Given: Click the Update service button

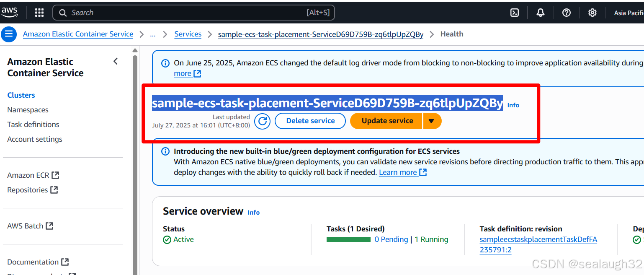Looking at the screenshot, I should pos(387,121).
